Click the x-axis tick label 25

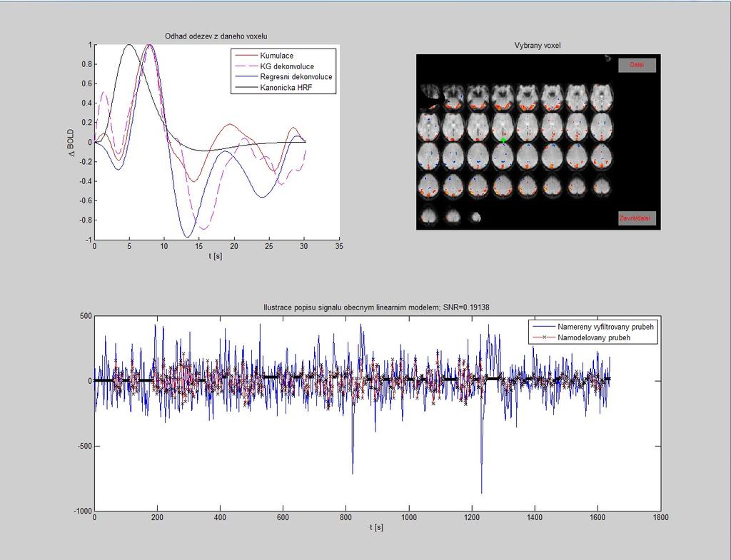click(x=269, y=246)
